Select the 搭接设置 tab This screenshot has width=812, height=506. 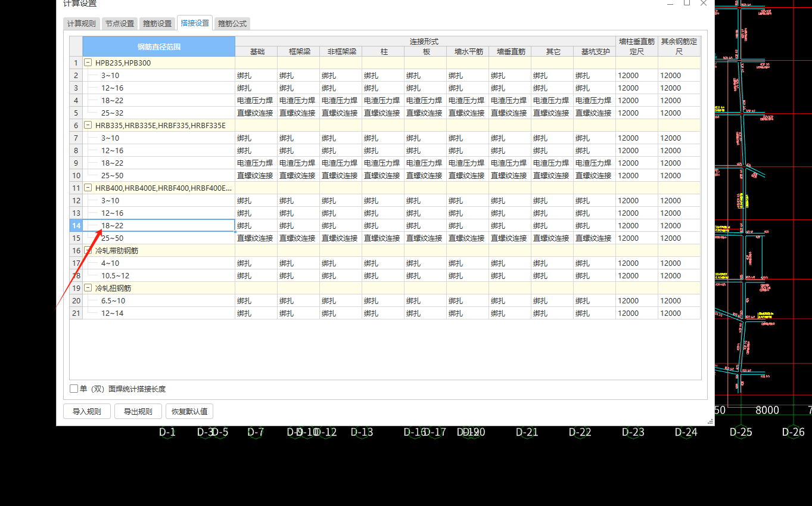pyautogui.click(x=195, y=23)
